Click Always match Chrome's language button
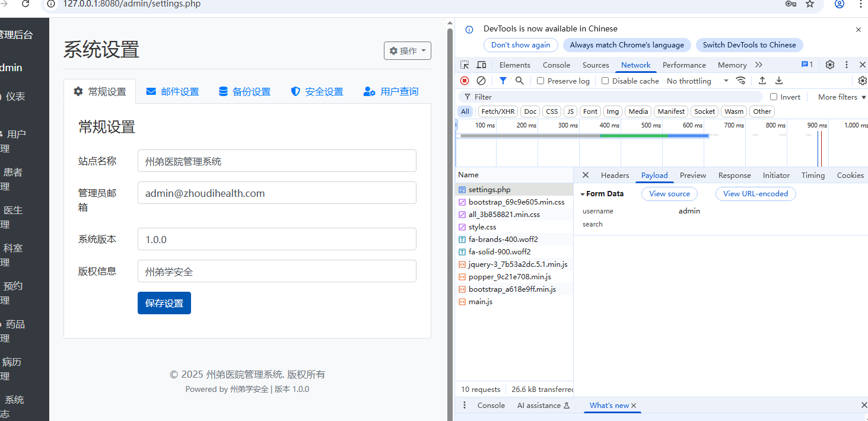This screenshot has height=421, width=868. (627, 45)
